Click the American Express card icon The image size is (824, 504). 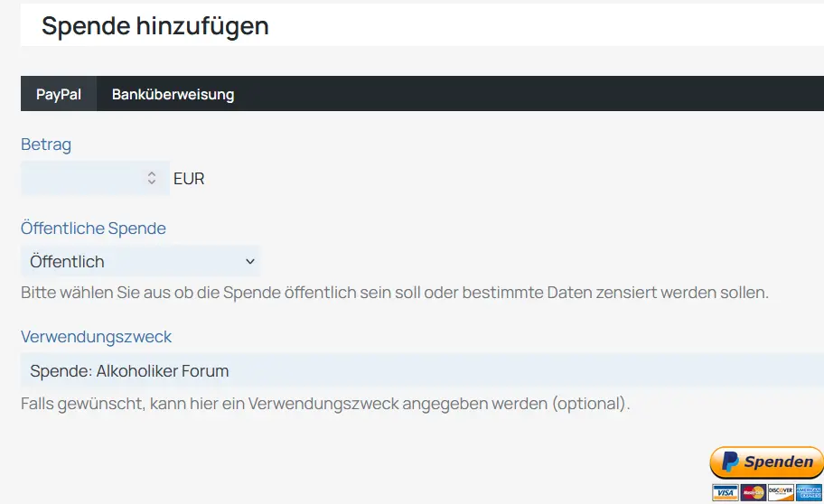pyautogui.click(x=809, y=492)
